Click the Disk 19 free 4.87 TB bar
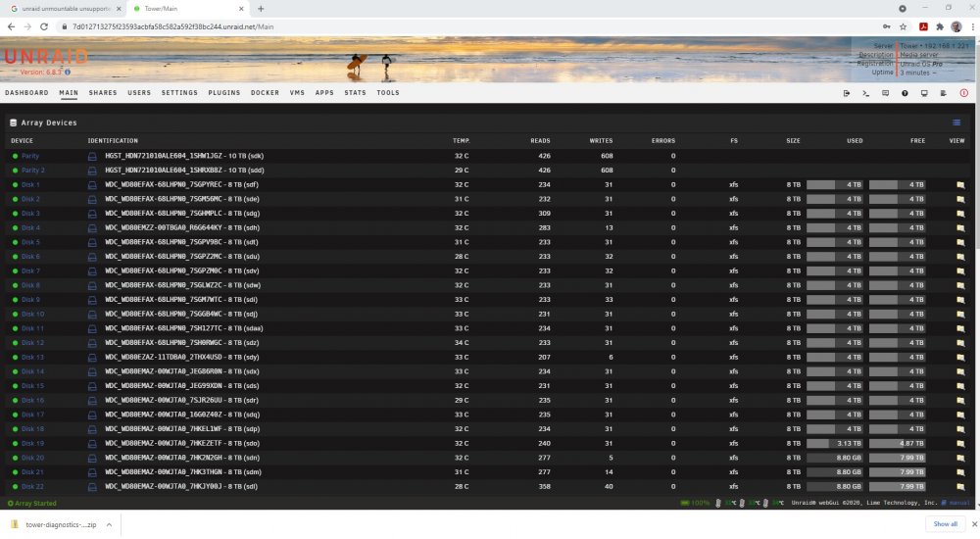Screen dimensions: 980x539 coord(897,444)
